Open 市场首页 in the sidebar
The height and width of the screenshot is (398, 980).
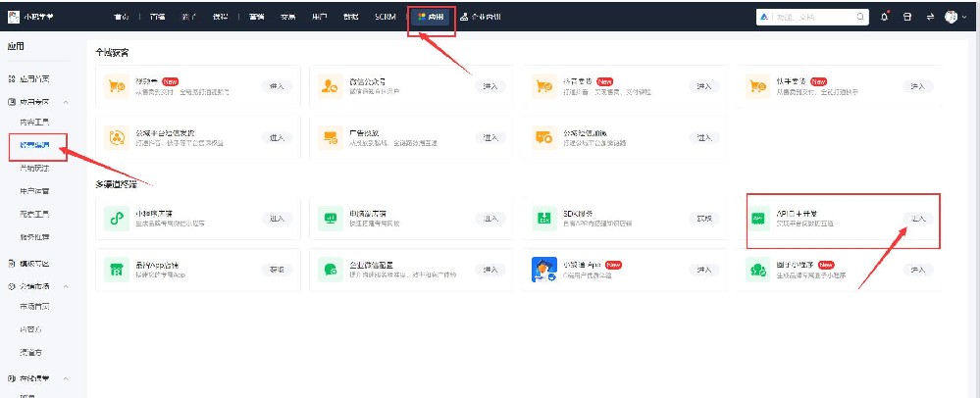pos(34,306)
